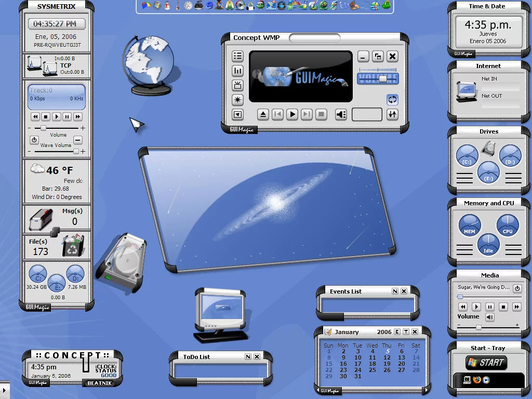Screen dimensions: 532x399
Task: Go to next month in the calendar
Action: 427,390
